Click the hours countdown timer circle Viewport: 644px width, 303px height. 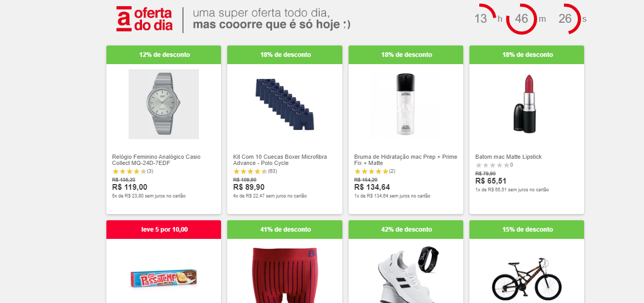coord(481,19)
